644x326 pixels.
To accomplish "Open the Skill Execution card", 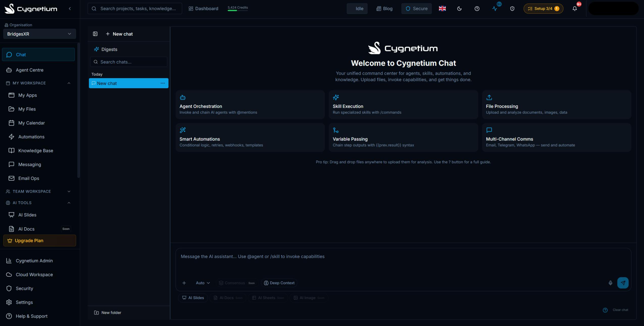I will (403, 105).
